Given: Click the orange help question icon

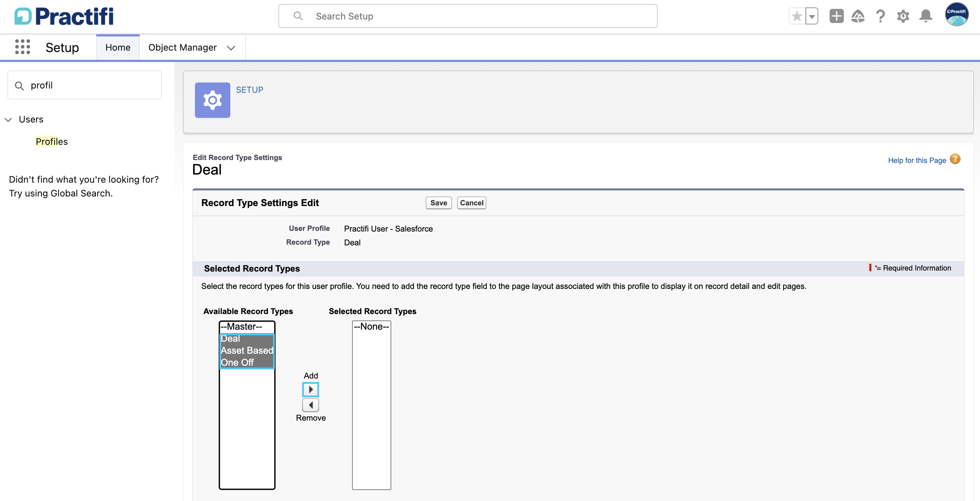Looking at the screenshot, I should coord(955,159).
